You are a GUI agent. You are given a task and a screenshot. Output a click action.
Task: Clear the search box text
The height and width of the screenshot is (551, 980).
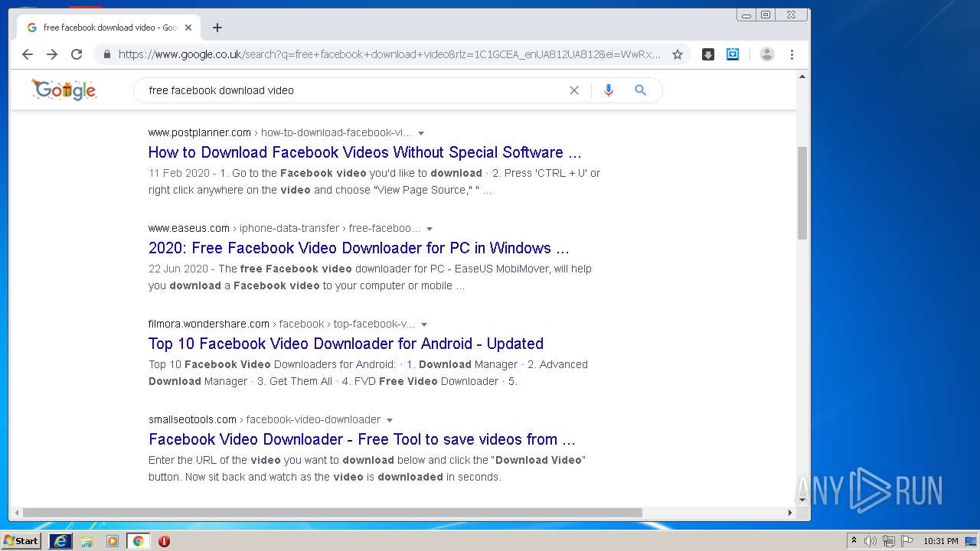574,90
